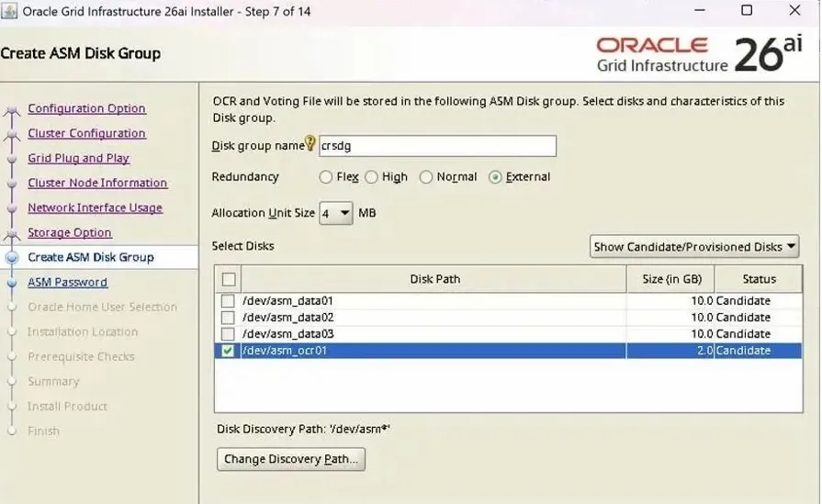Screen dimensions: 822x504
Task: Click the disabled Install Product step
Action: click(67, 406)
